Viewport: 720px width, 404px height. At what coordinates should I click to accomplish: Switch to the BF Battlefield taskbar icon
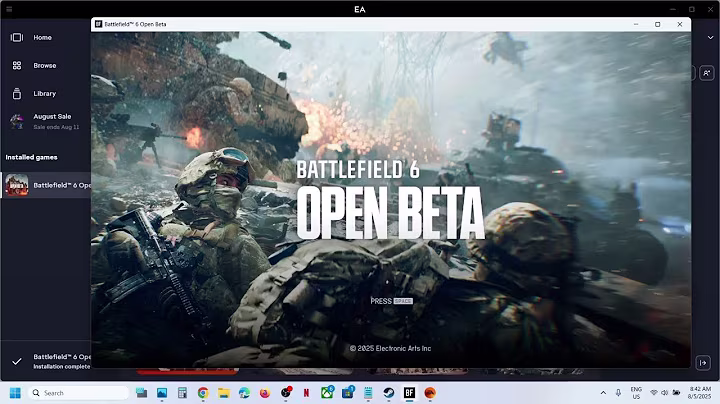pos(409,393)
